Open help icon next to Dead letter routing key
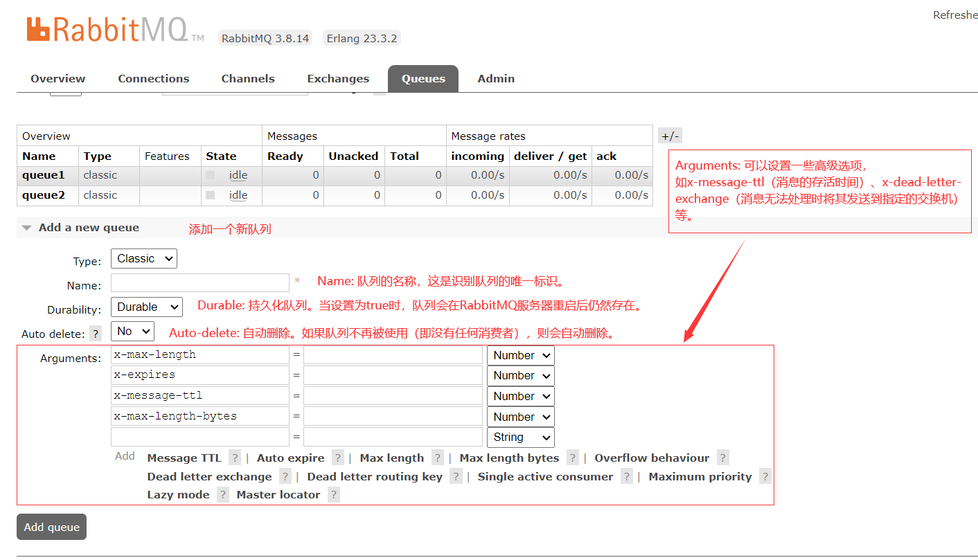 click(x=455, y=476)
